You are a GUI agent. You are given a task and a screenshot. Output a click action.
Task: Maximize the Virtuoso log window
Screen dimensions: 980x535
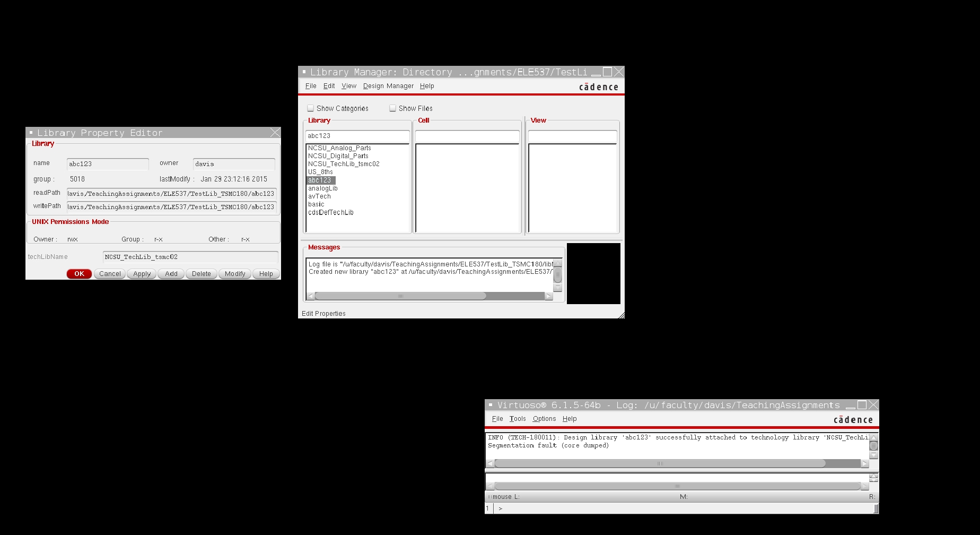click(862, 405)
